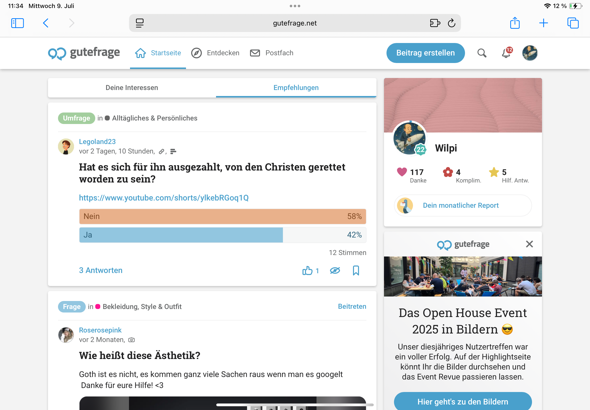Open 3 Antworten of the poll
The width and height of the screenshot is (590, 410).
(x=100, y=270)
